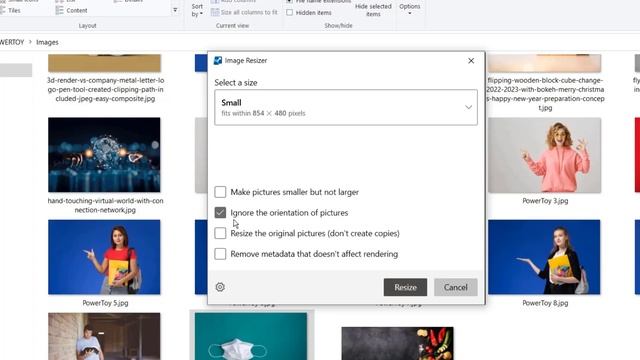Open the Sort by dropdown
This screenshot has height=360, width=640.
(197, 10)
